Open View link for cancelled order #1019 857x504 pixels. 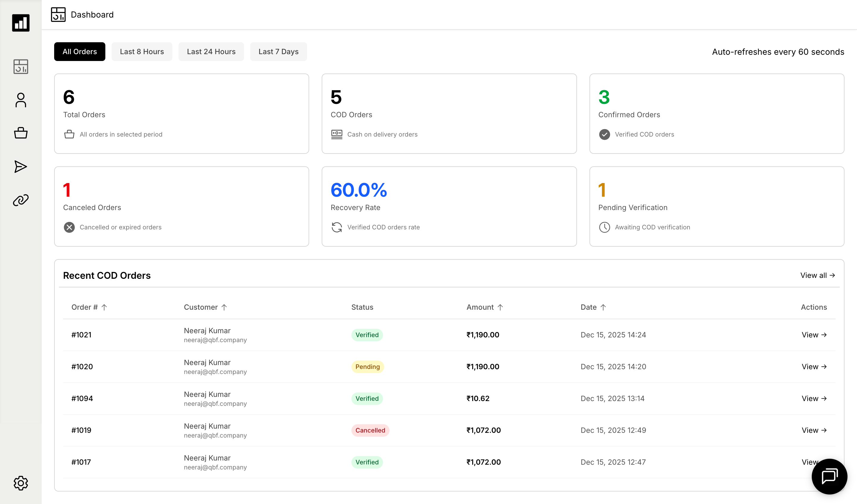[814, 430]
